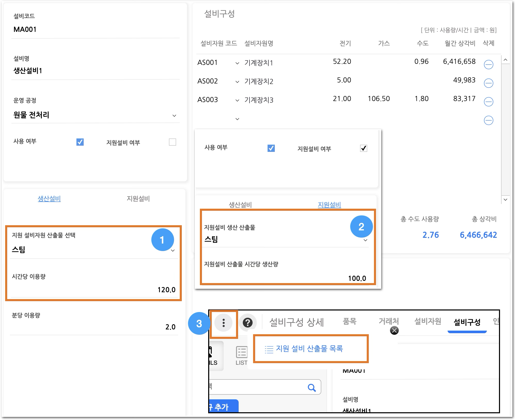515x420 pixels.
Task: Switch to 설비자원 tab
Action: 427,322
